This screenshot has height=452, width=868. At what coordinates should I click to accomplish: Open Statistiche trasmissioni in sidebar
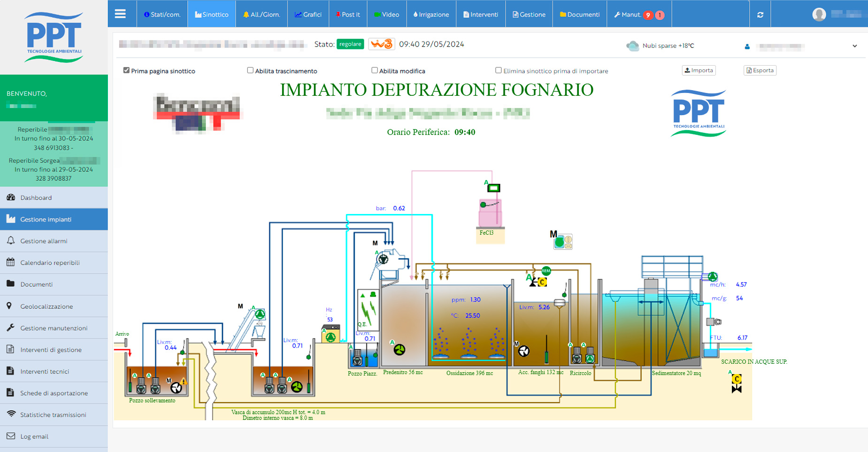54,414
